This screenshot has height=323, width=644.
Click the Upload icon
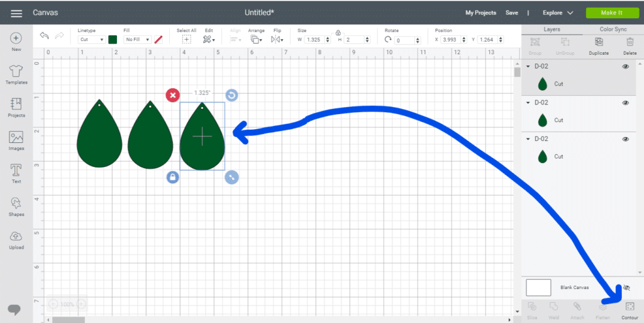point(16,236)
